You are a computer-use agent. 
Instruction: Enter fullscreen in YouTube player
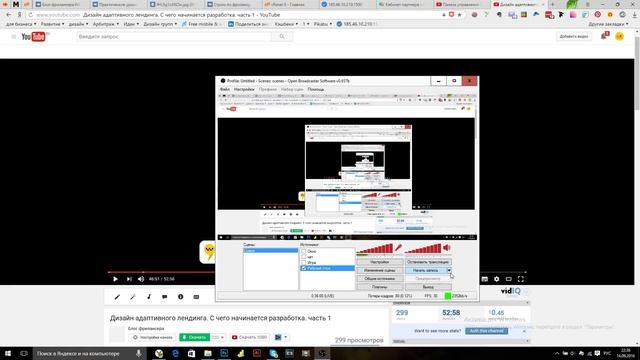point(521,279)
